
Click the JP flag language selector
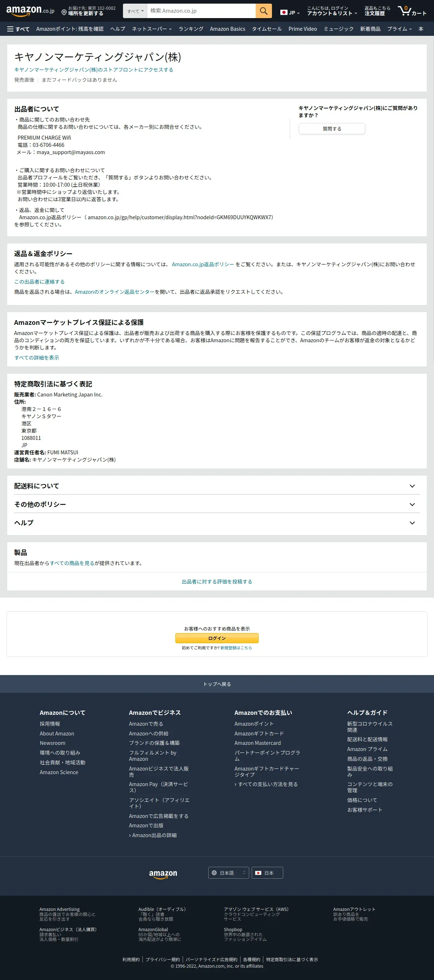pos(290,13)
